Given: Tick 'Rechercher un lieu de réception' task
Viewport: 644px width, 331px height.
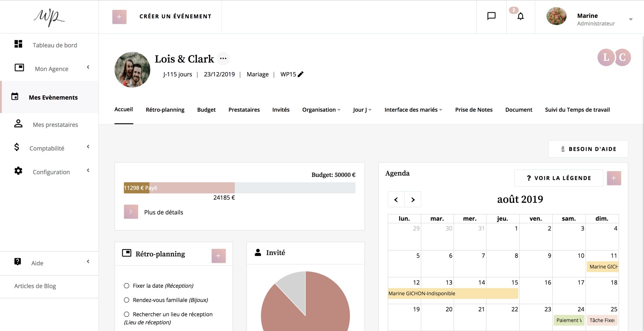Looking at the screenshot, I should 127,314.
